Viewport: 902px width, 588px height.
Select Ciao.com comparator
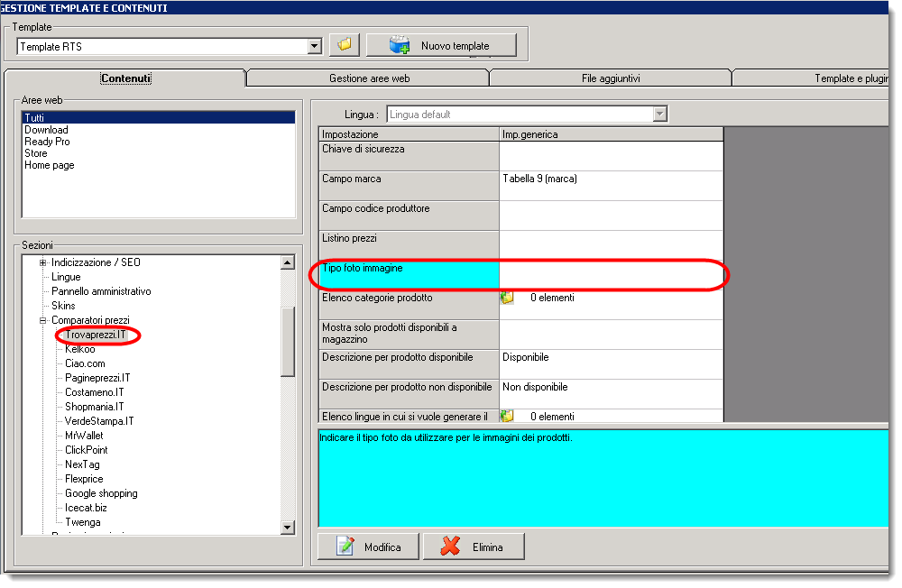click(85, 363)
